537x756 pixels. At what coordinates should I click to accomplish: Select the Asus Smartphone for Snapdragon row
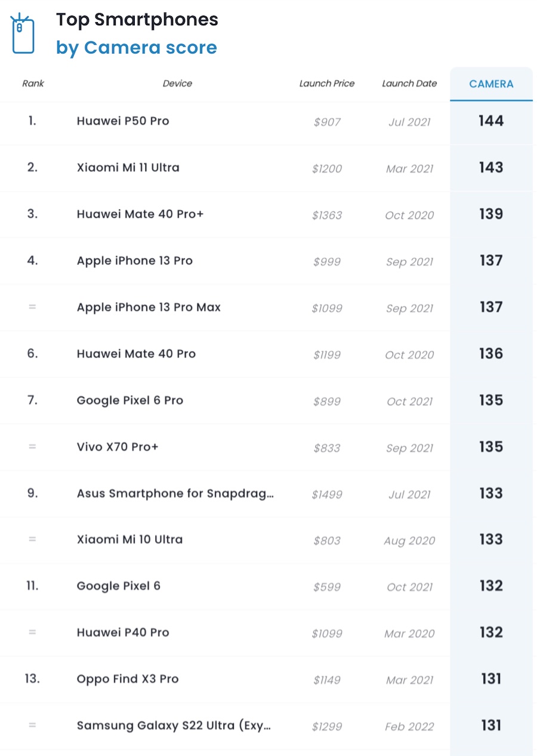click(x=175, y=494)
